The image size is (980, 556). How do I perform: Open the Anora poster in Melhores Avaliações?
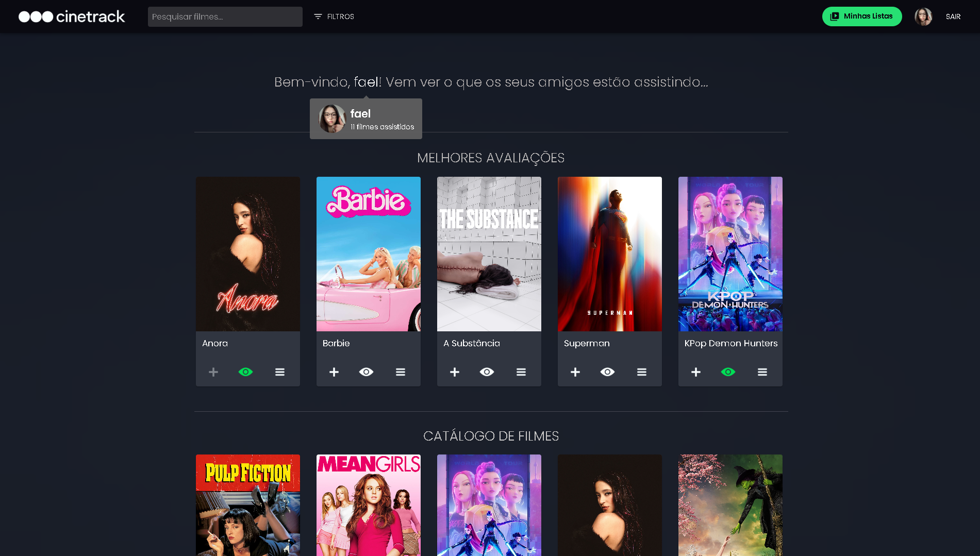pyautogui.click(x=248, y=254)
